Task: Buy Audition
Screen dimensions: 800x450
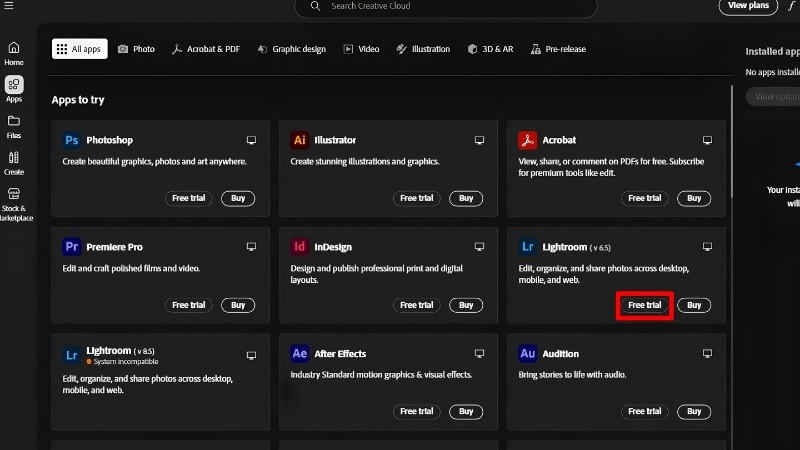Action: click(x=694, y=411)
